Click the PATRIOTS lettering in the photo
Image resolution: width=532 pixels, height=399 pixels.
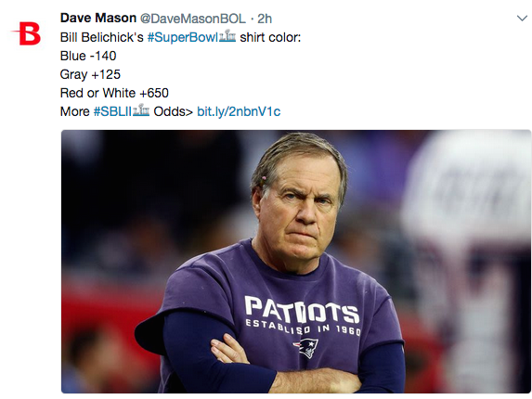point(302,310)
